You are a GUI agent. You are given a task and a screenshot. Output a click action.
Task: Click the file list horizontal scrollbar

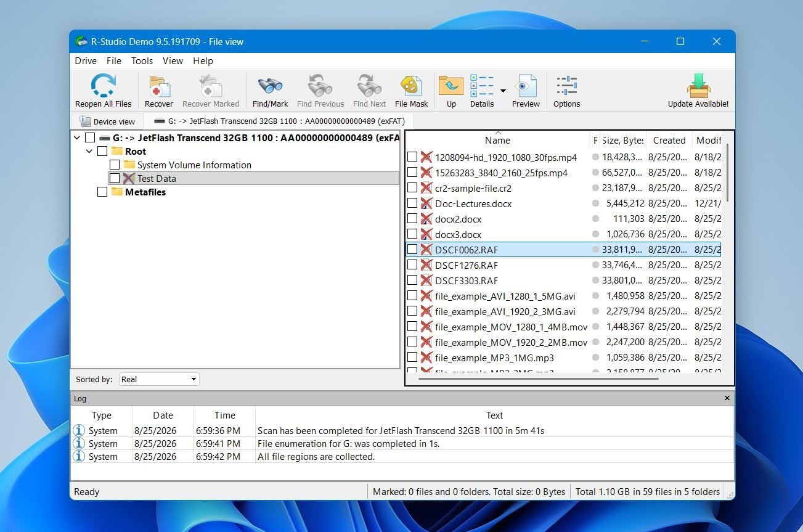pyautogui.click(x=539, y=377)
